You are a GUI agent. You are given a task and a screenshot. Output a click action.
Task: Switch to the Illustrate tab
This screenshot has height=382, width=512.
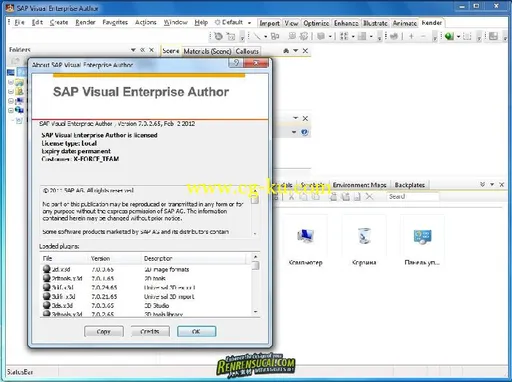[x=375, y=23]
